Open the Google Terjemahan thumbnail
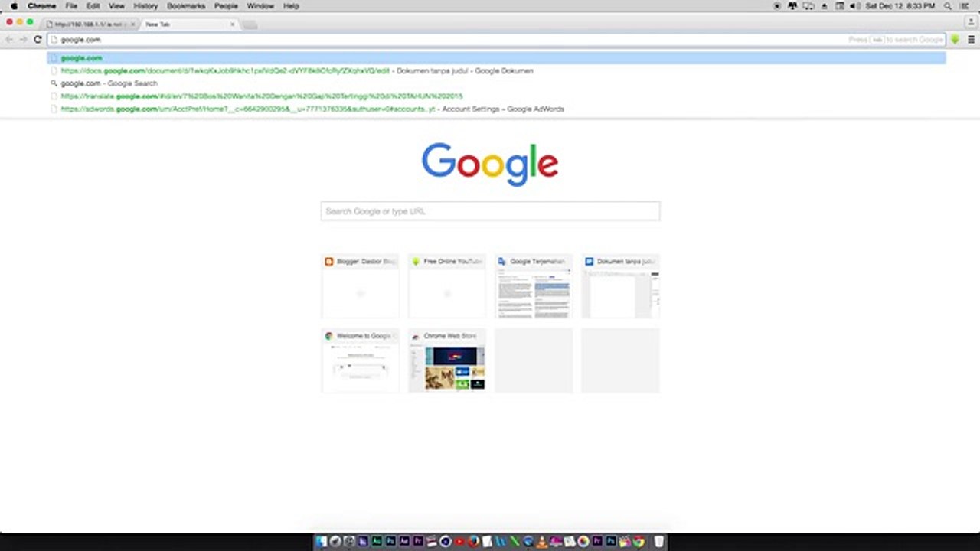This screenshot has height=551, width=980. (534, 286)
